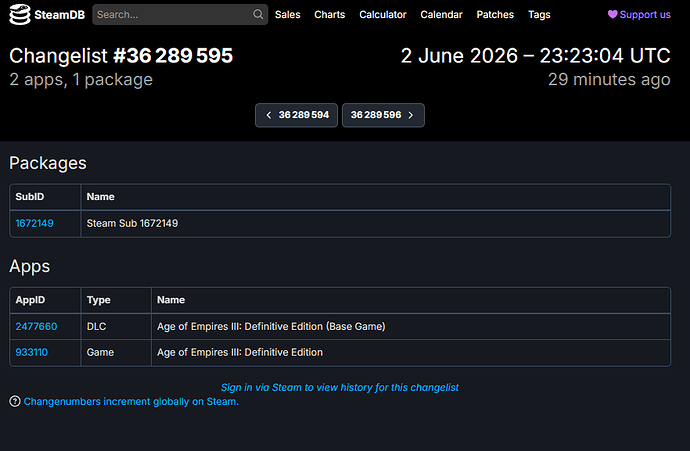Click the SteamDB site name text
This screenshot has width=690, height=451.
(x=59, y=15)
